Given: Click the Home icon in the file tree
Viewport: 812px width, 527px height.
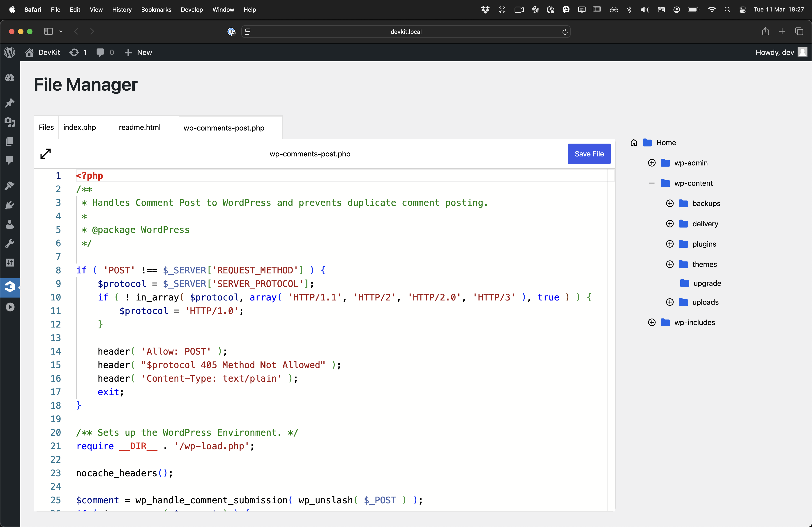Looking at the screenshot, I should (634, 142).
